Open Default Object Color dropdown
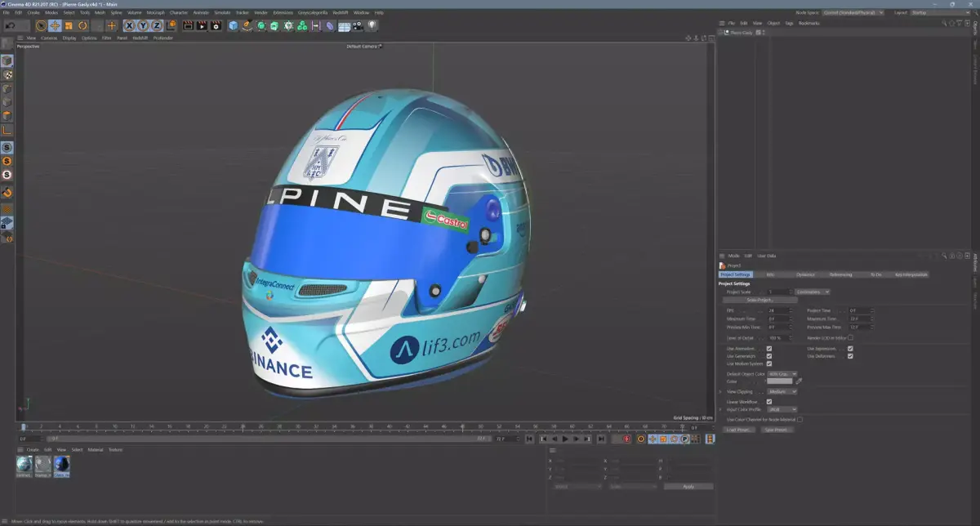 pyautogui.click(x=782, y=374)
